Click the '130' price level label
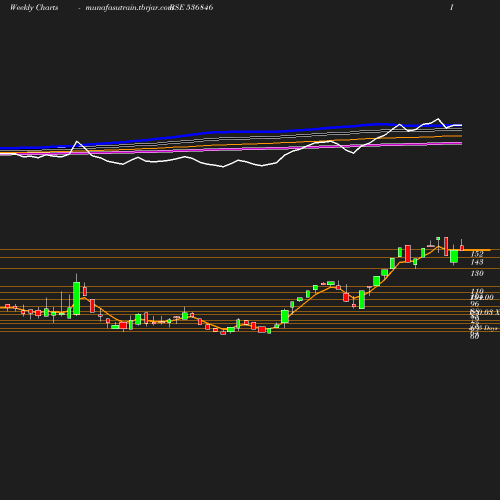500x500 pixels. [477, 273]
